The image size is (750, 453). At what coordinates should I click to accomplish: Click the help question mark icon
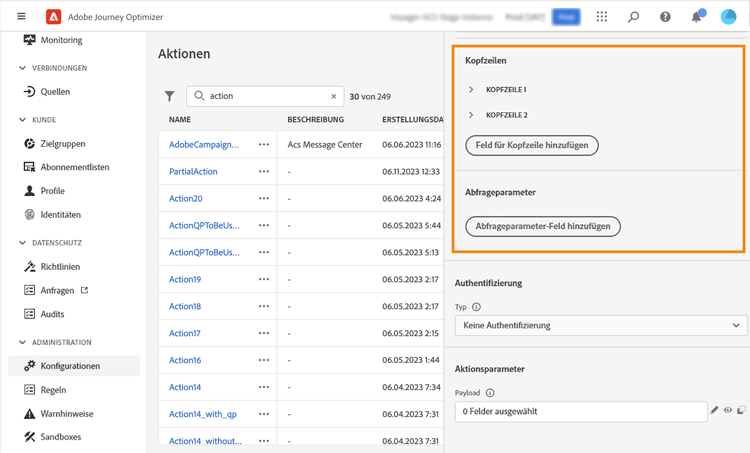click(x=665, y=17)
